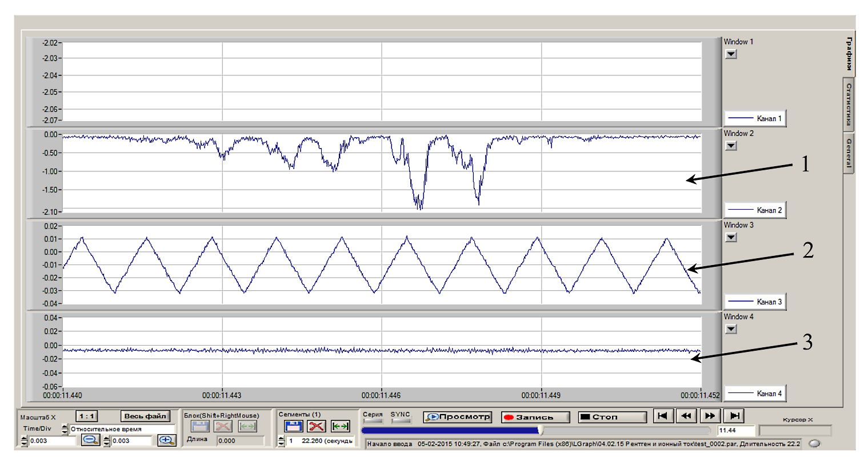868x465 pixels.
Task: Save block with the greyed floppy icon
Action: [200, 426]
